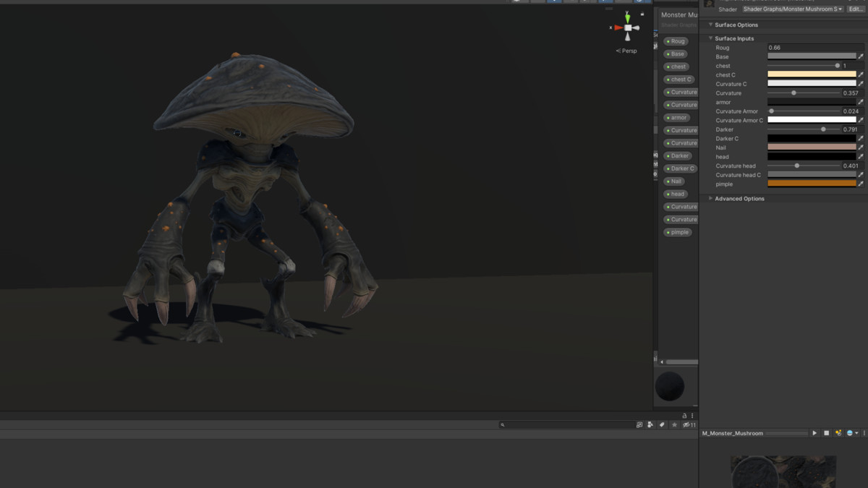
Task: Click the red X axis handle on the scene gizmo
Action: point(617,27)
